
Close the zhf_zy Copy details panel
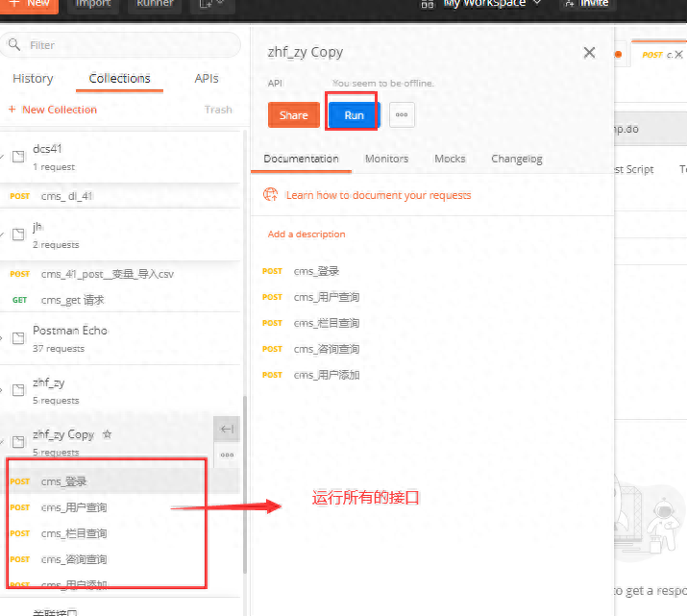[589, 53]
